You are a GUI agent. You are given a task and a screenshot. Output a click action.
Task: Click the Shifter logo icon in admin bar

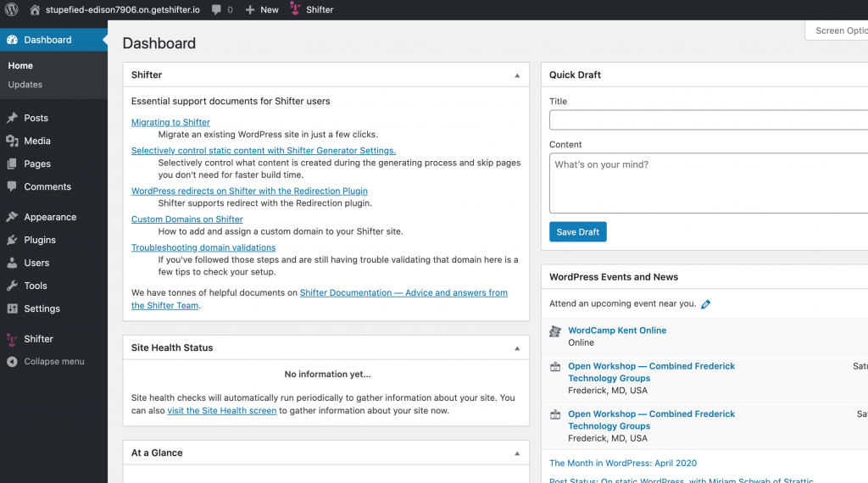click(295, 8)
